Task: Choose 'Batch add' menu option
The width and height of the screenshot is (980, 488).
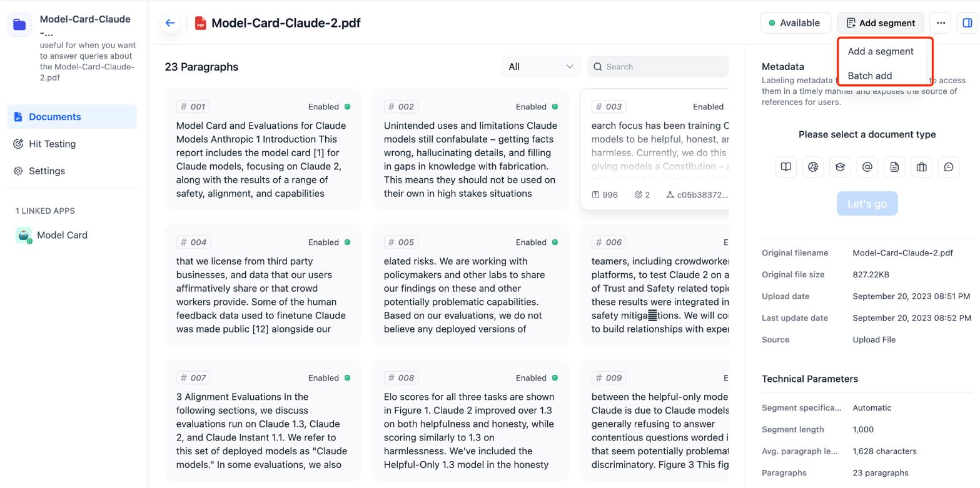Action: [870, 76]
